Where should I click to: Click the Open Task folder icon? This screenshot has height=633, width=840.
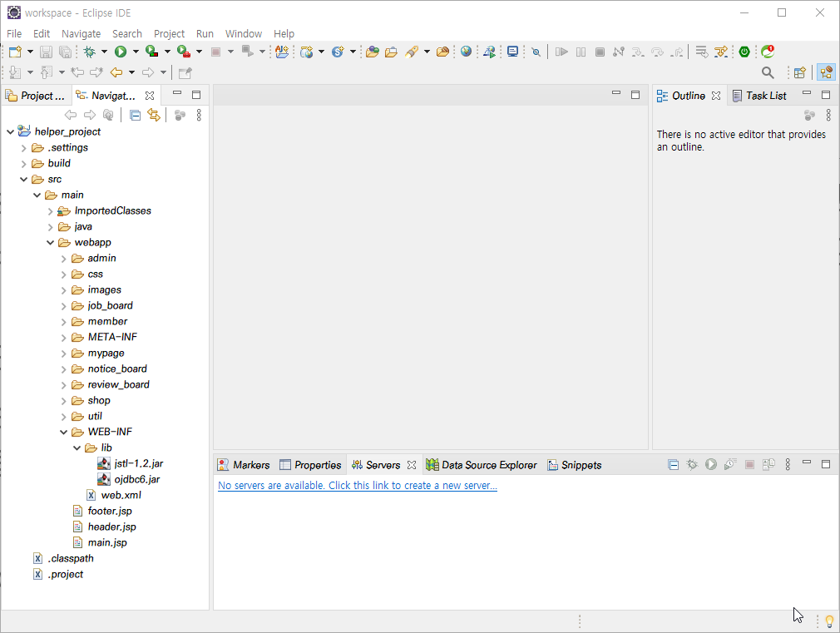click(391, 52)
